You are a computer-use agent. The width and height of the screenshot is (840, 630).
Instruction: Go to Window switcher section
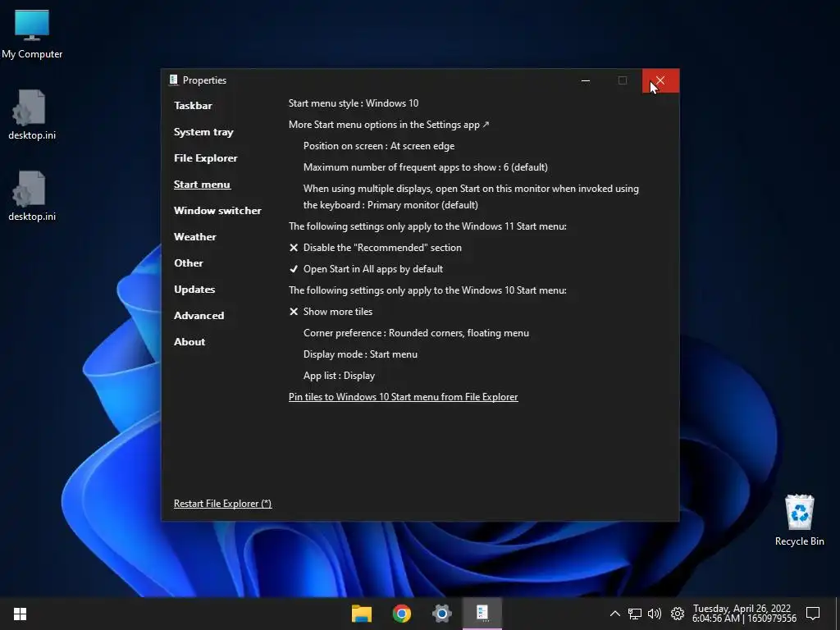[x=217, y=211]
